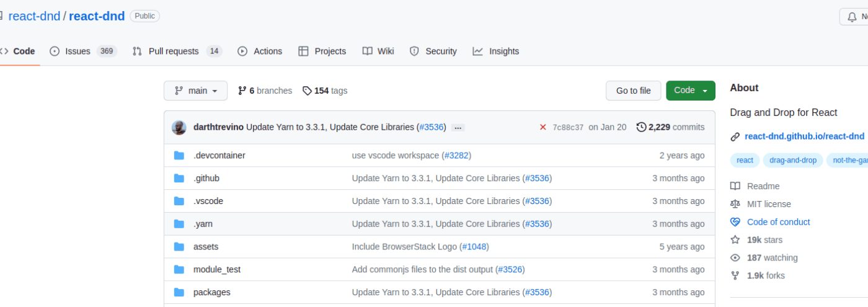This screenshot has height=307, width=868.
Task: Open the Projects tab
Action: point(322,51)
